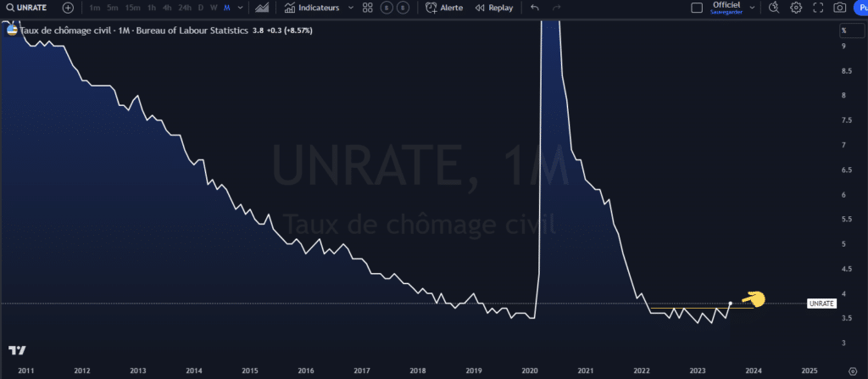Image resolution: width=868 pixels, height=379 pixels.
Task: Open the Officiel layout dropdown arrow
Action: point(753,8)
